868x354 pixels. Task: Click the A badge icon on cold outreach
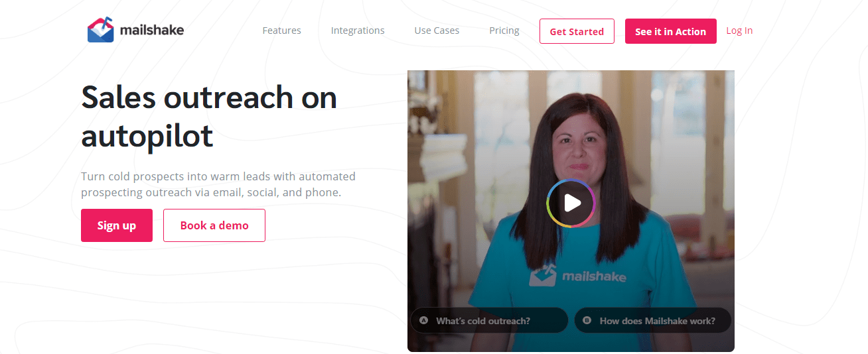point(423,321)
